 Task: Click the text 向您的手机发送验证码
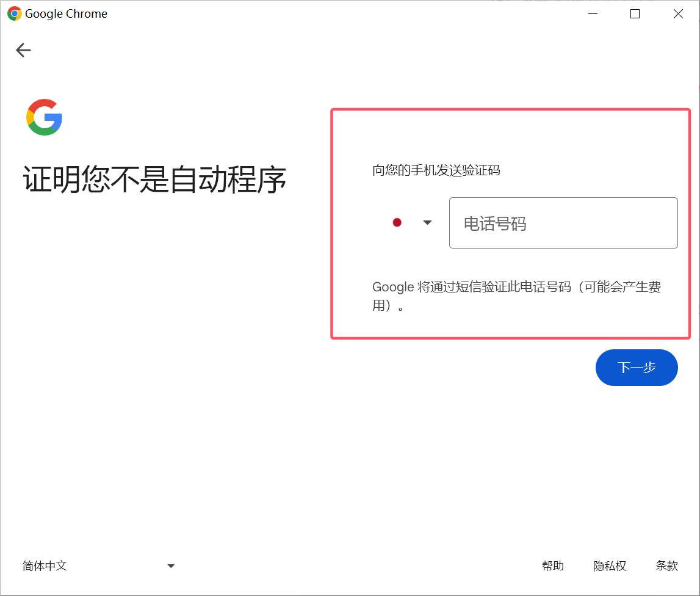[x=436, y=170]
